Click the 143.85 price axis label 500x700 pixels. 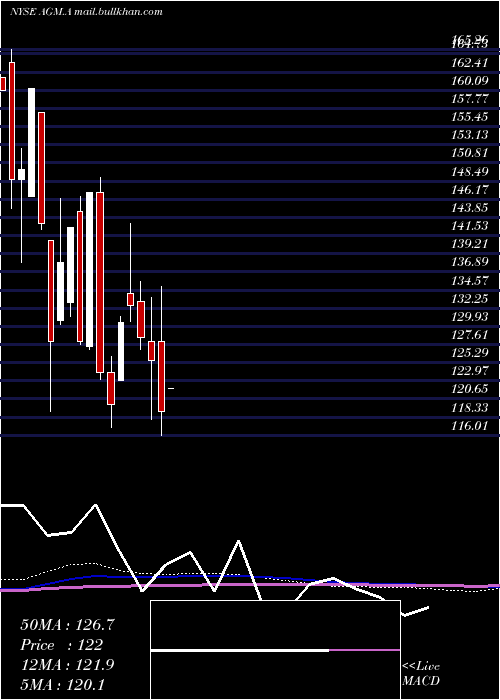(470, 208)
